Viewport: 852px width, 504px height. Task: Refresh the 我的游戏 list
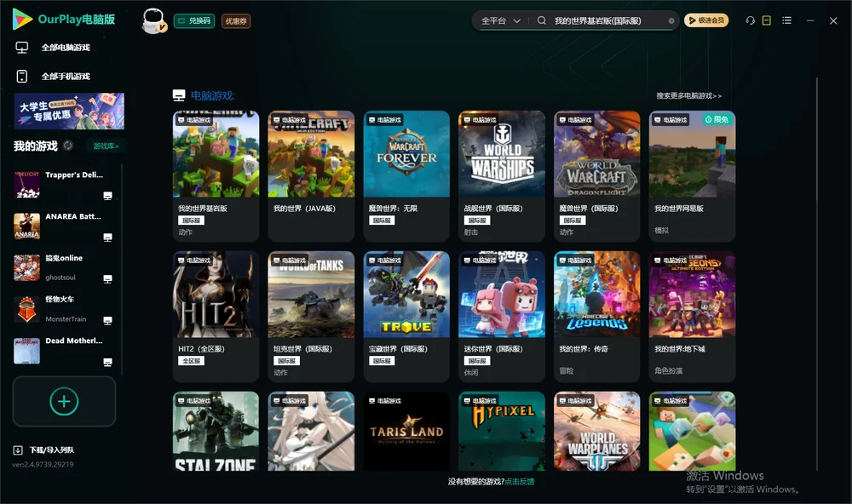pos(68,146)
